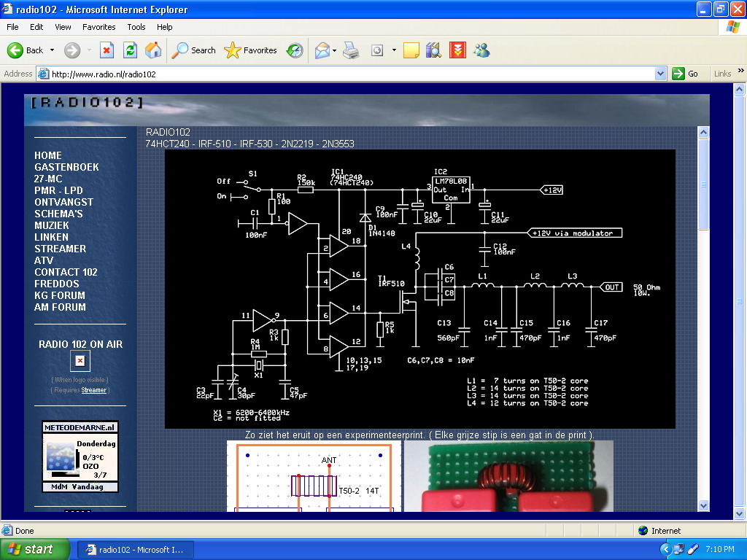Click the Print icon

point(351,50)
